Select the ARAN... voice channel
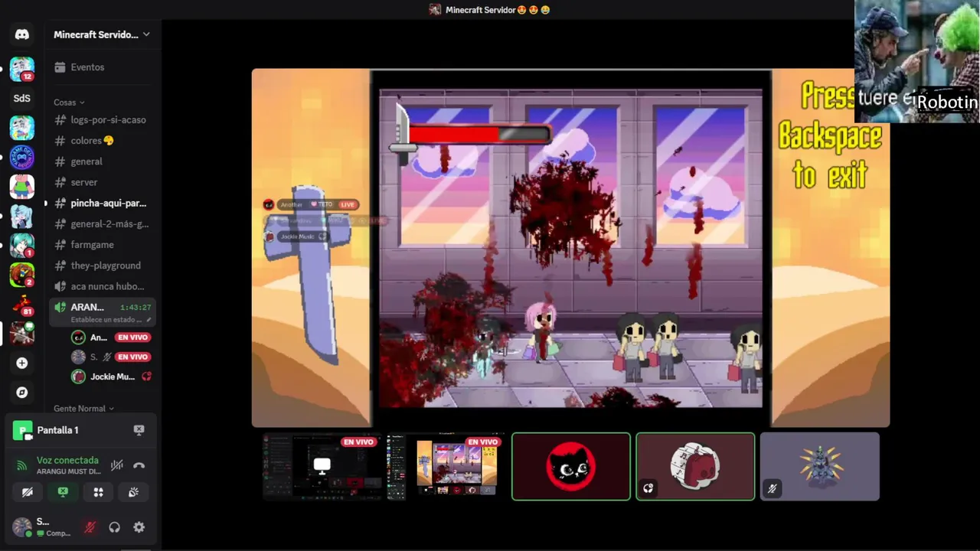This screenshot has height=551, width=980. (x=102, y=311)
